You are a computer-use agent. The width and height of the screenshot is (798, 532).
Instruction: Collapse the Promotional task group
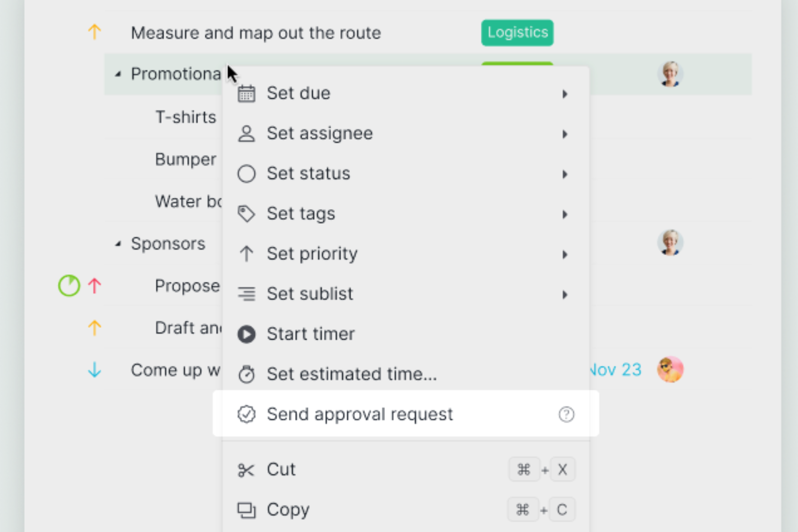[118, 74]
